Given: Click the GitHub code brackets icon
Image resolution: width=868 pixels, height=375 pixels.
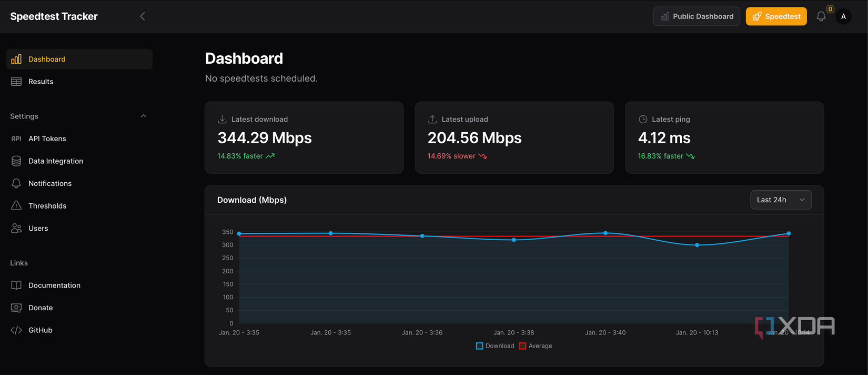Looking at the screenshot, I should pyautogui.click(x=16, y=330).
